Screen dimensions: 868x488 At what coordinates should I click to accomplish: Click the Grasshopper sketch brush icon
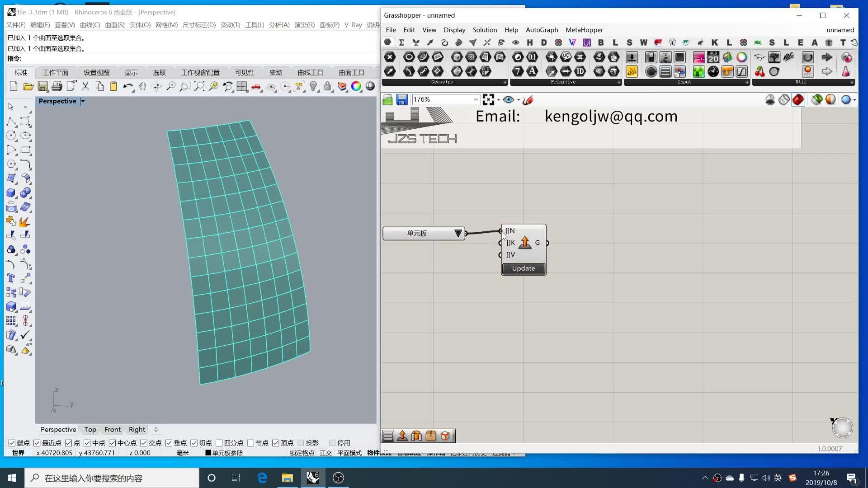pyautogui.click(x=528, y=99)
